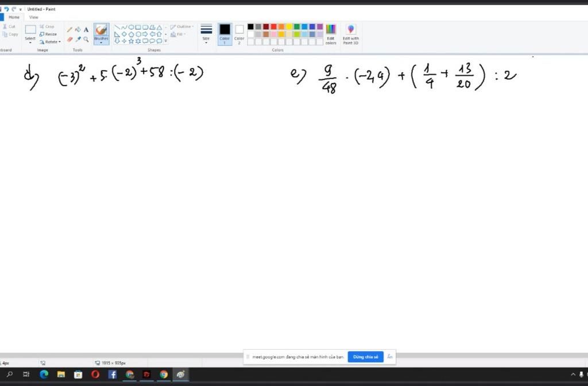Pick the yellow color swatch

click(x=289, y=26)
